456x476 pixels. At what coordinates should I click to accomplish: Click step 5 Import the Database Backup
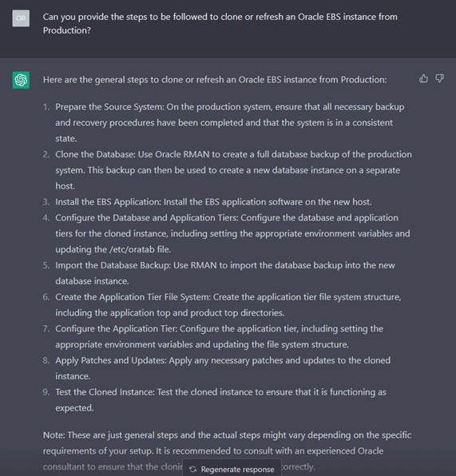click(225, 273)
